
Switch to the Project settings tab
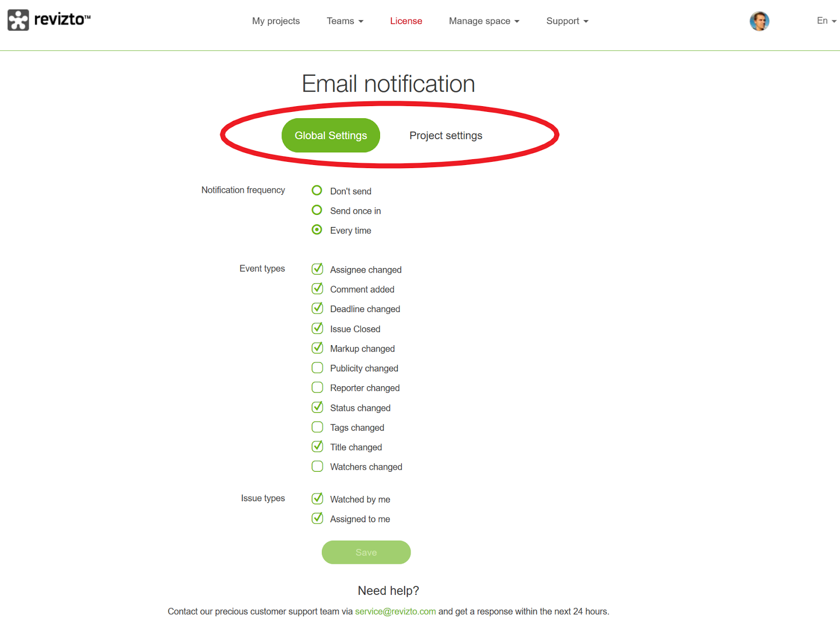pyautogui.click(x=446, y=136)
